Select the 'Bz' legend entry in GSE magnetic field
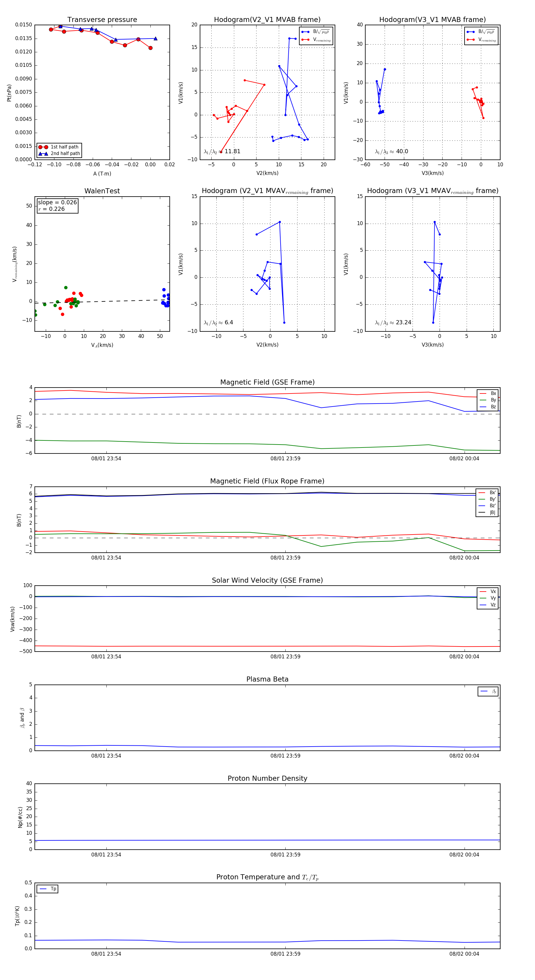Screen dimensions: 535x980 click(488, 407)
